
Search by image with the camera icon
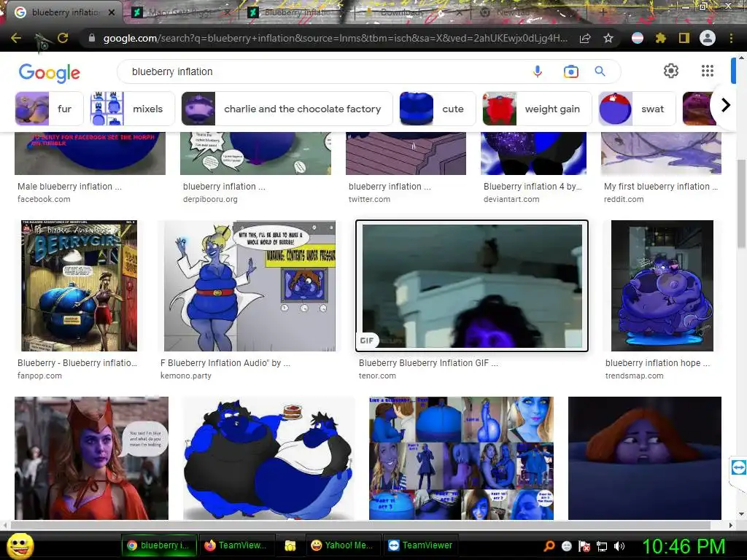[570, 71]
